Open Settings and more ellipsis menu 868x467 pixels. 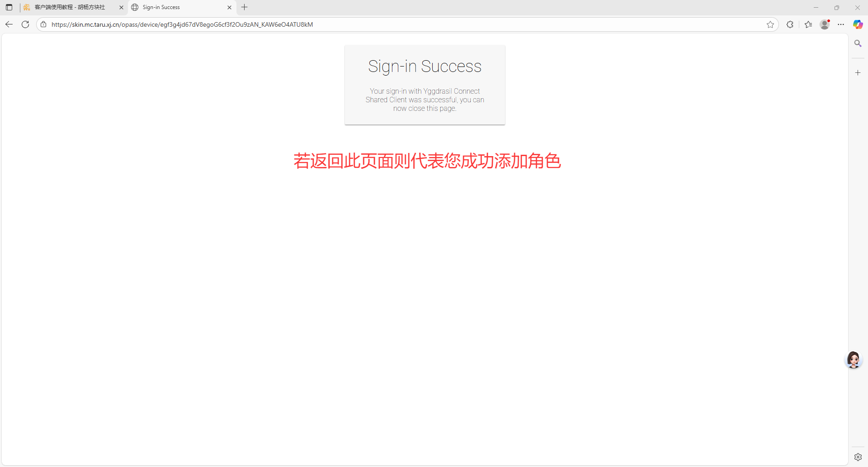(x=841, y=24)
